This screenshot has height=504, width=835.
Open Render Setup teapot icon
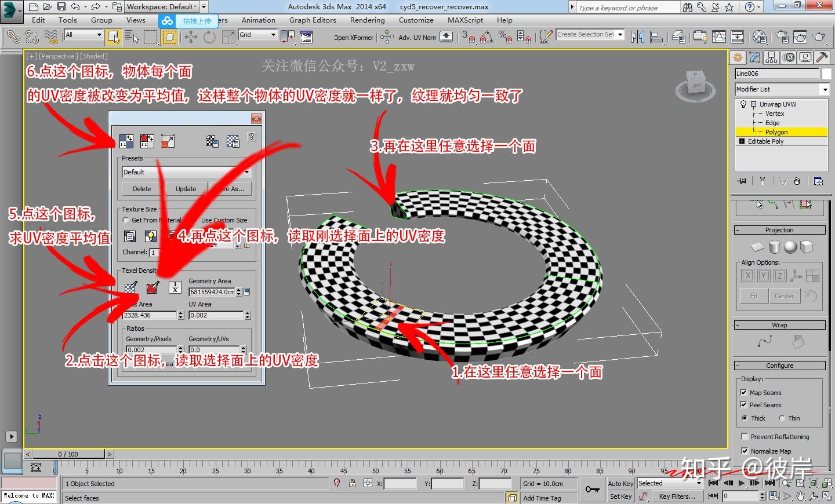[x=782, y=37]
